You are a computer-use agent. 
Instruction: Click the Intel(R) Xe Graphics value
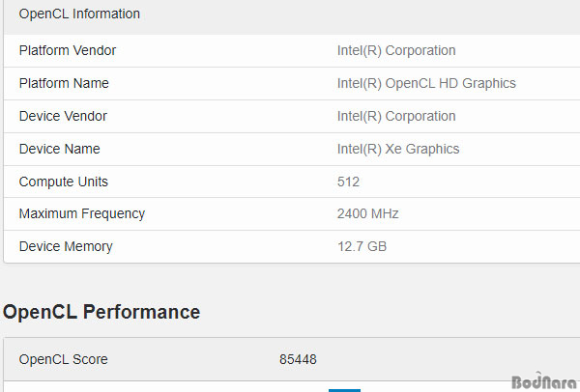398,149
